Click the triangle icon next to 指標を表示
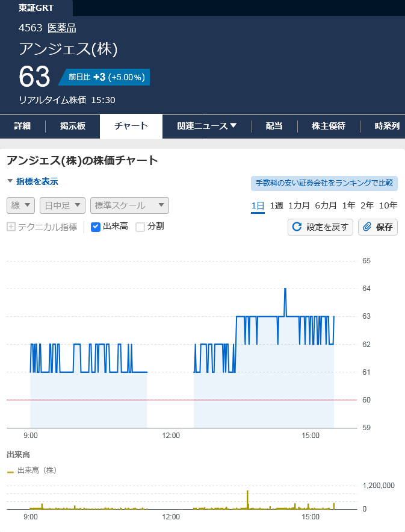The width and height of the screenshot is (405, 532). (10, 181)
